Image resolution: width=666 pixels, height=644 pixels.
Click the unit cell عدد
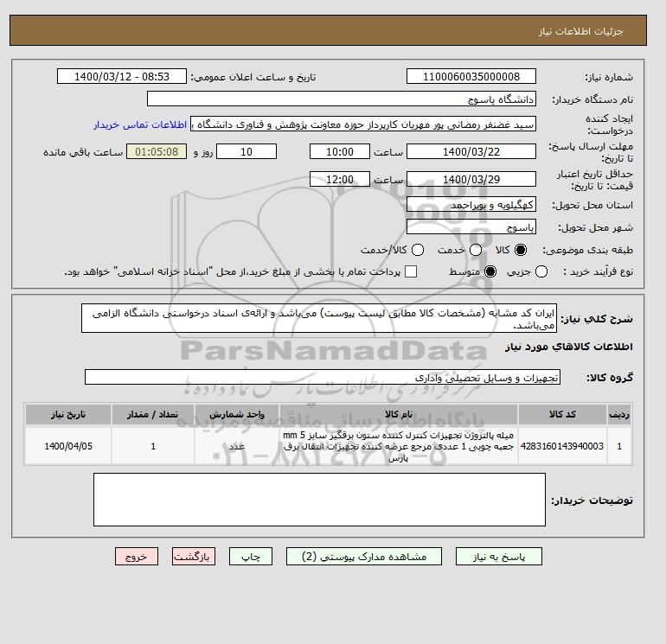237,446
